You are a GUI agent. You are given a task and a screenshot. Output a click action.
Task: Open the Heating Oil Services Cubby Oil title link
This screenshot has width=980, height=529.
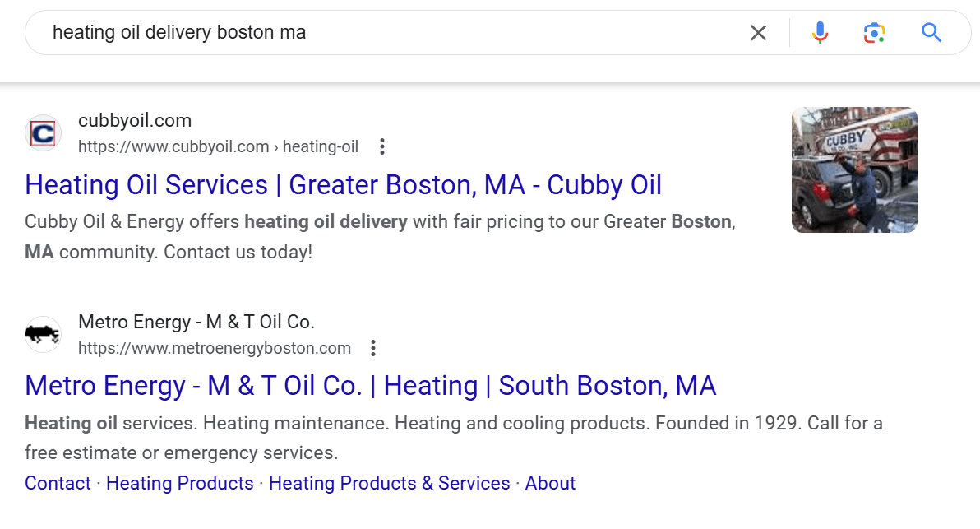pyautogui.click(x=343, y=184)
